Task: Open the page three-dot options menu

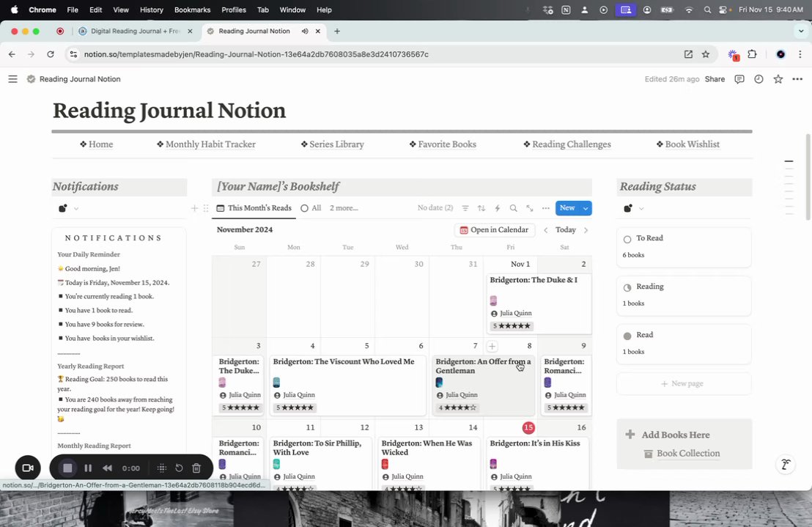Action: pos(797,79)
